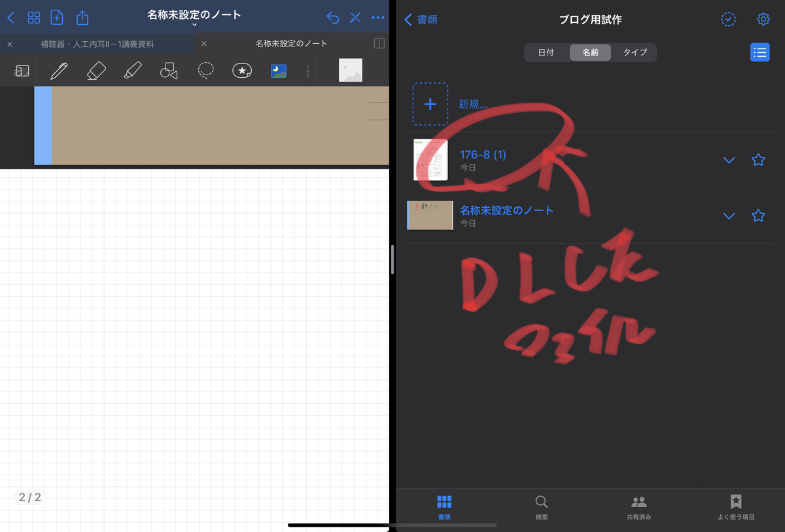The width and height of the screenshot is (785, 532).
Task: Open the Elements sticker tool
Action: (x=241, y=71)
